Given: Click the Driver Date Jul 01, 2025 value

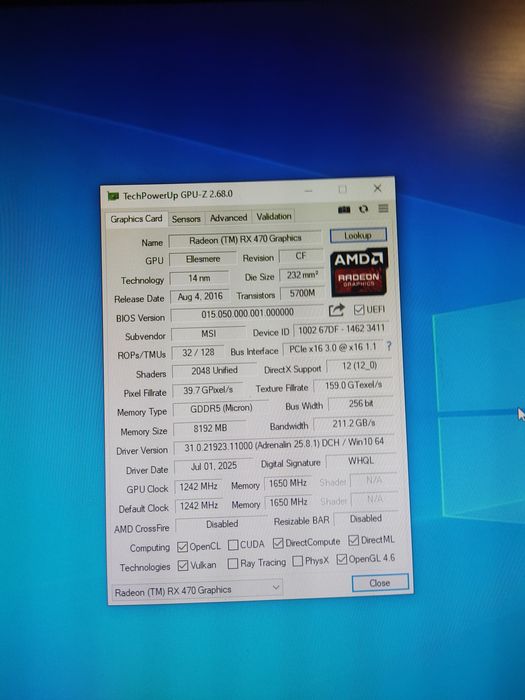Looking at the screenshot, I should click(x=214, y=466).
